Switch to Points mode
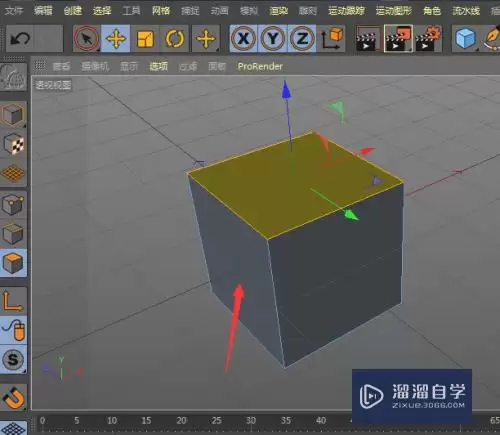 point(13,204)
